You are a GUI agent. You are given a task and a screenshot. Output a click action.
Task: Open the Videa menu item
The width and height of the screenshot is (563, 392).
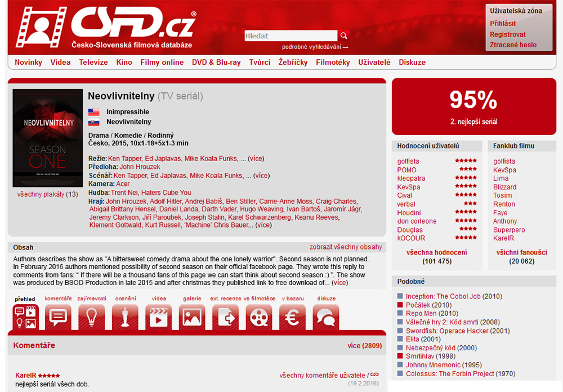60,62
